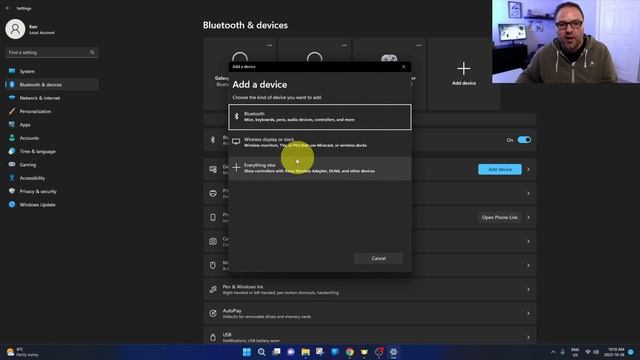Open Privacy & security settings

tap(52, 191)
